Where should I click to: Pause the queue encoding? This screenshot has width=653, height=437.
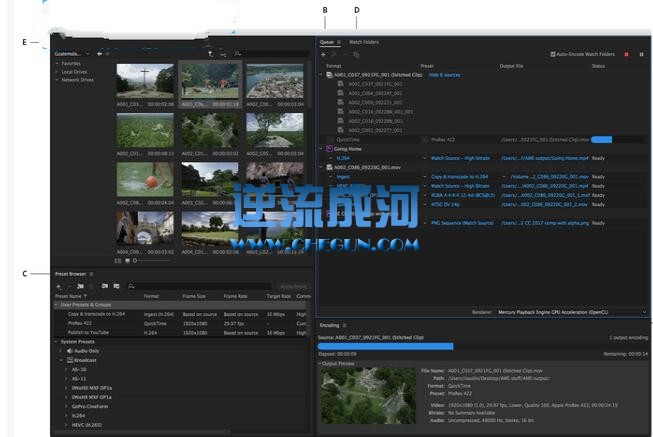[641, 55]
